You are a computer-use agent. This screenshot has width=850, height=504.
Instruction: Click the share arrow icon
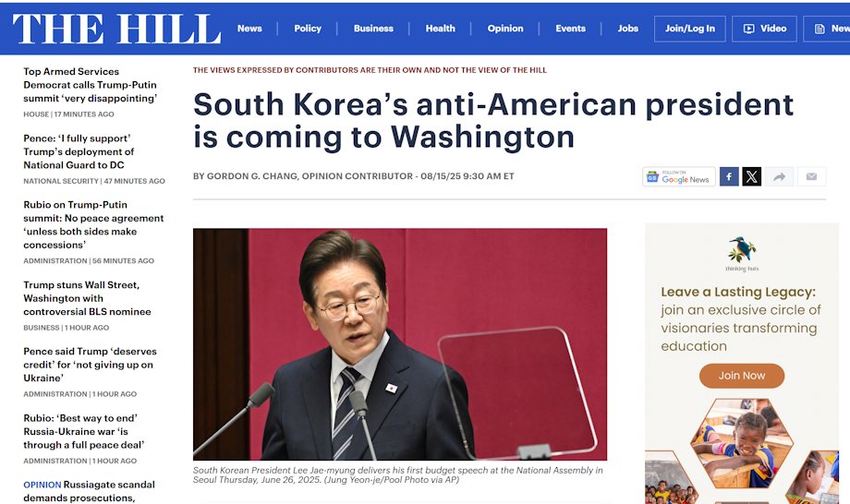(x=779, y=176)
